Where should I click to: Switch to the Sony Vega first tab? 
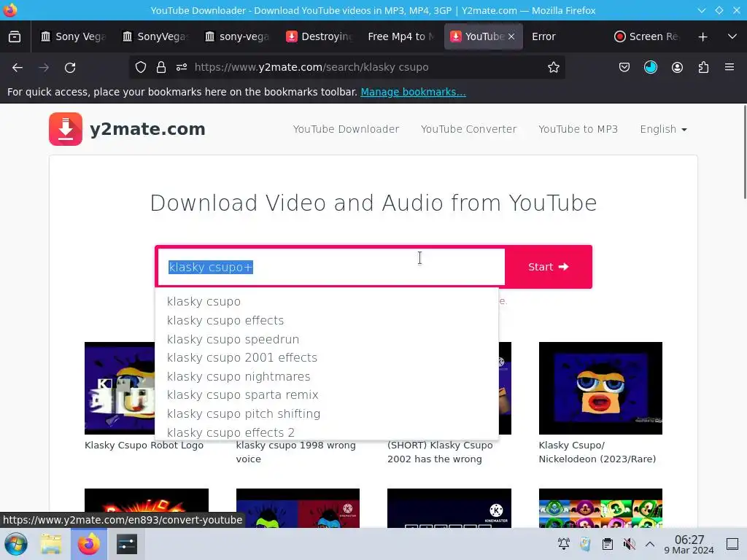pos(72,36)
